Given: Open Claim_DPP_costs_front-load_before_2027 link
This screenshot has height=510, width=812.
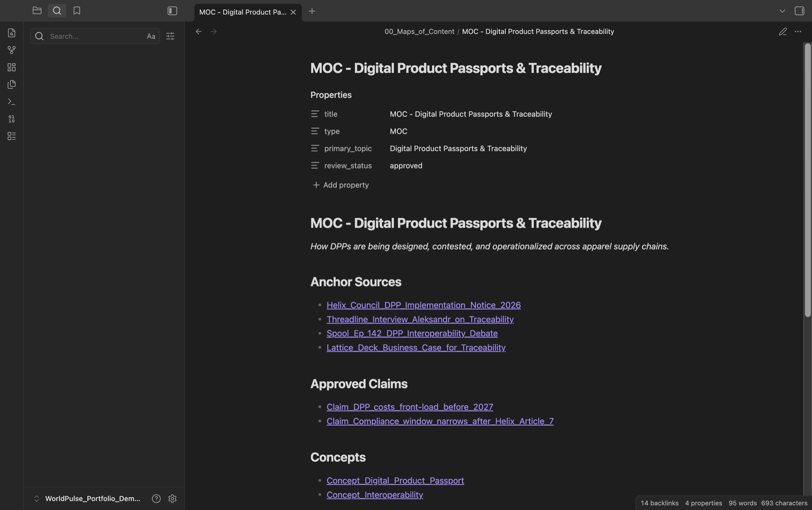Looking at the screenshot, I should coord(409,407).
